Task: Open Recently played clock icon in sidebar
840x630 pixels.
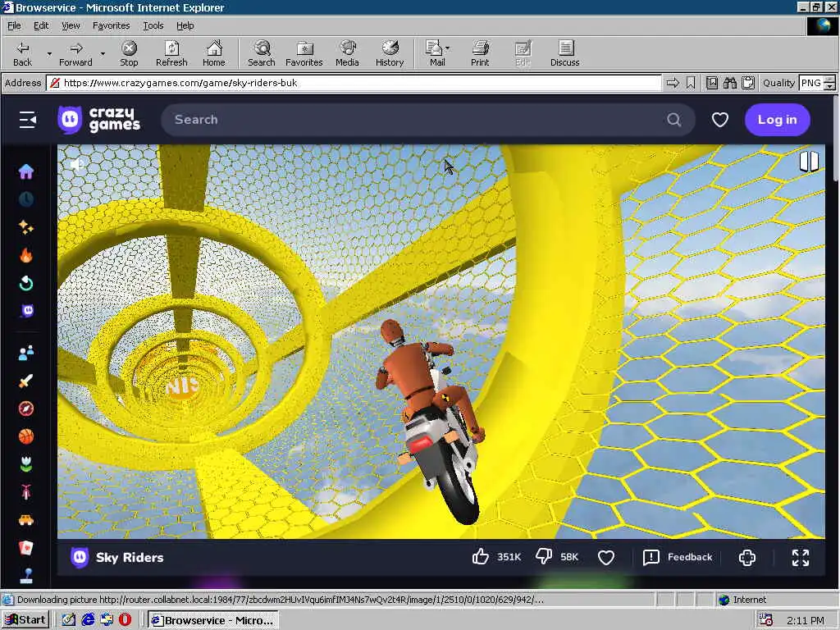Action: 25,199
